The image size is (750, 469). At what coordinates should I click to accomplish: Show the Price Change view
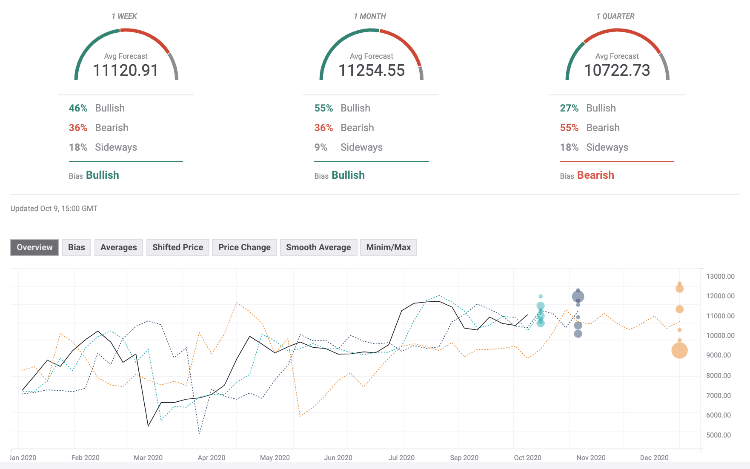[x=244, y=247]
